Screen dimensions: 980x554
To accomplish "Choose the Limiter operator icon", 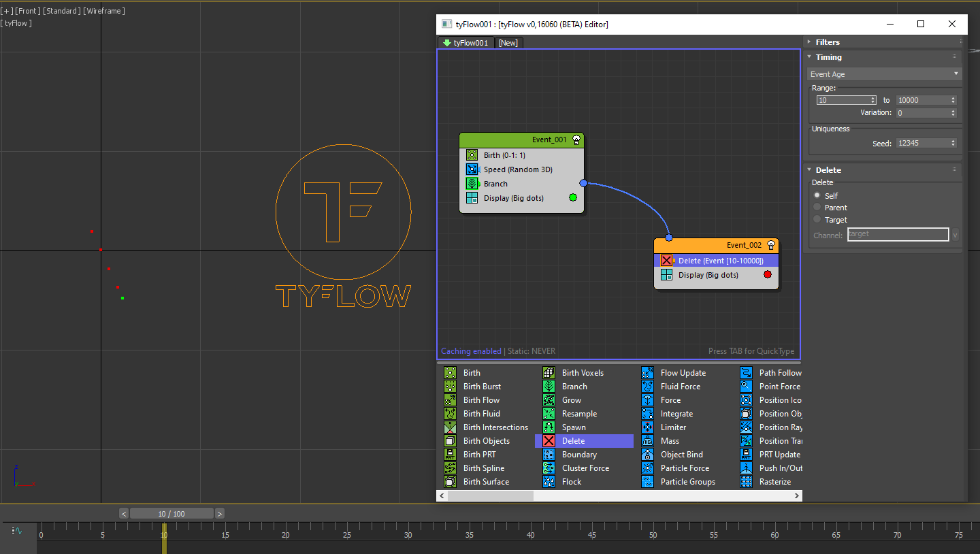I will point(647,427).
